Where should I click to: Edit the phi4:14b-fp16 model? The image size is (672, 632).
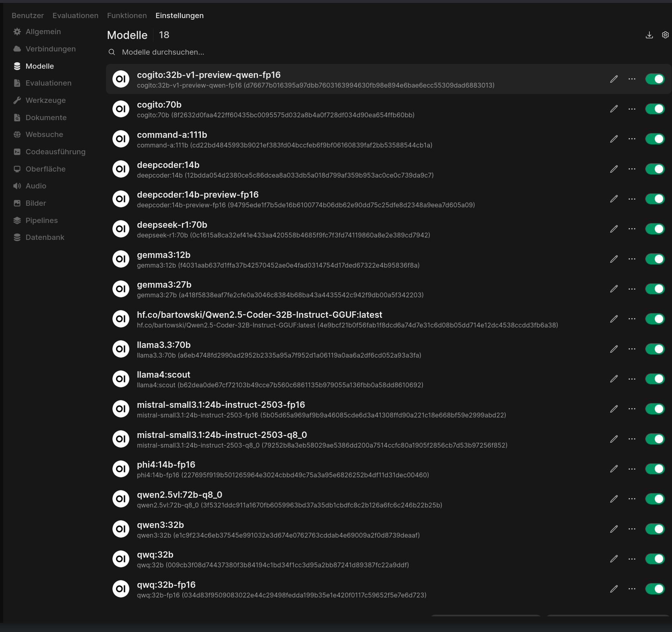[x=614, y=469]
